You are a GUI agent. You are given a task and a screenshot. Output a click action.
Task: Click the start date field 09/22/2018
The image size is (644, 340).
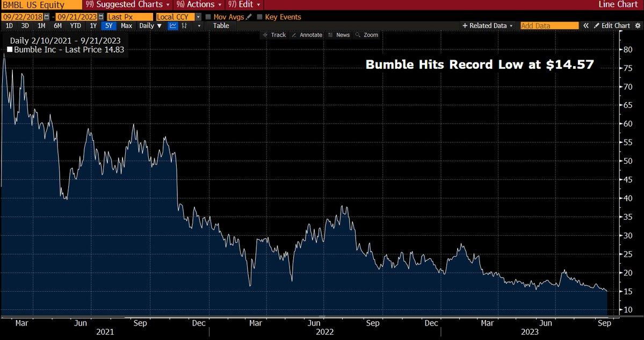pos(23,17)
